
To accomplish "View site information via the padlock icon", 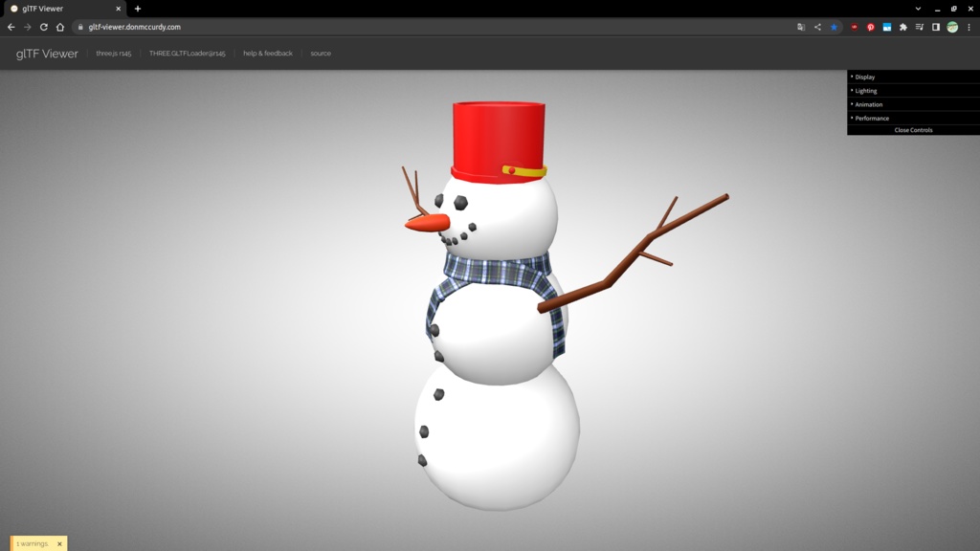I will point(80,27).
